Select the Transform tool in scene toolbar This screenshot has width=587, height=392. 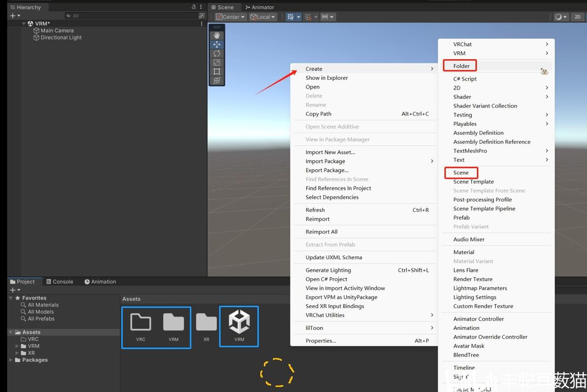[x=217, y=80]
